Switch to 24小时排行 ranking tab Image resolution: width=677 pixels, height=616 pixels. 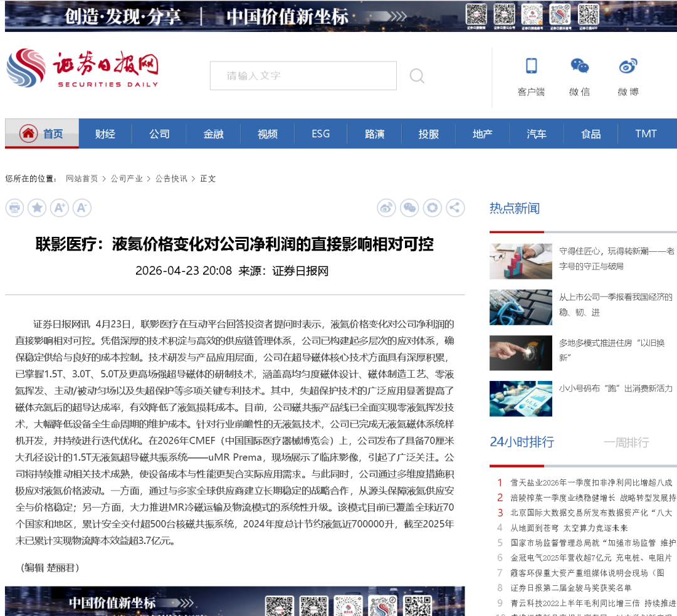point(522,442)
